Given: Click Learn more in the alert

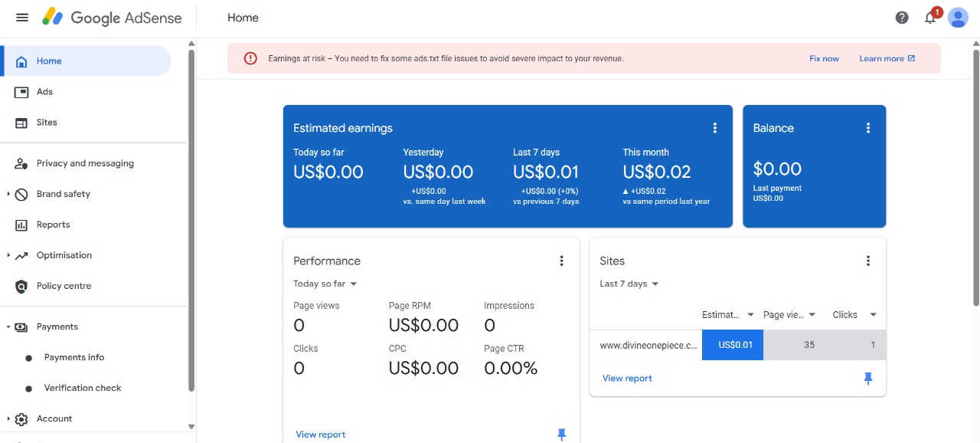Looking at the screenshot, I should coord(887,58).
